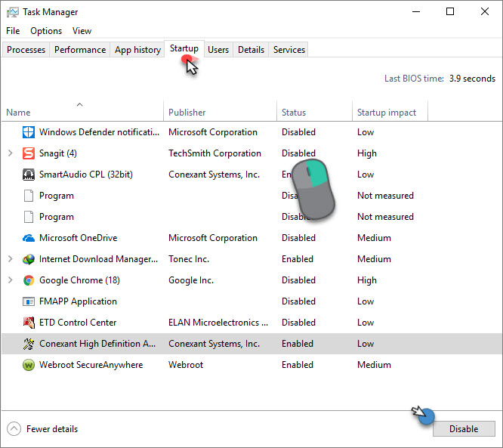Click High impact of Google Chrome
Image resolution: width=503 pixels, height=448 pixels.
point(366,280)
